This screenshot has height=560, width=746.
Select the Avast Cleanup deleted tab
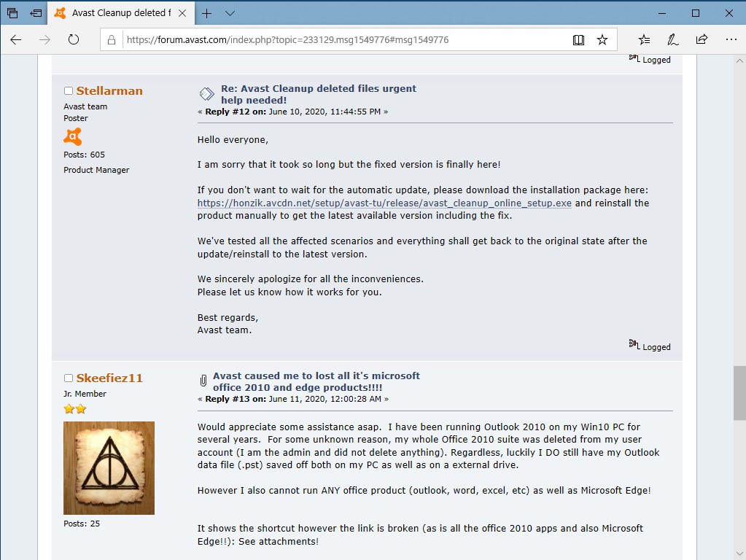coord(121,13)
